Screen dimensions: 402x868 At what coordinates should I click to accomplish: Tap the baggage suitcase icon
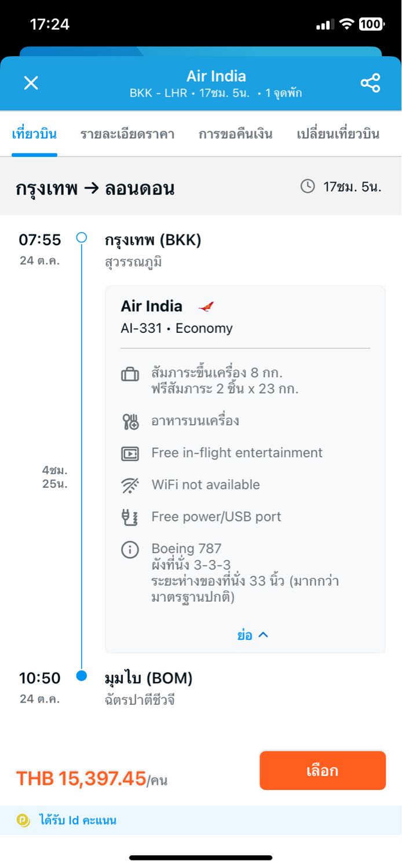click(130, 374)
